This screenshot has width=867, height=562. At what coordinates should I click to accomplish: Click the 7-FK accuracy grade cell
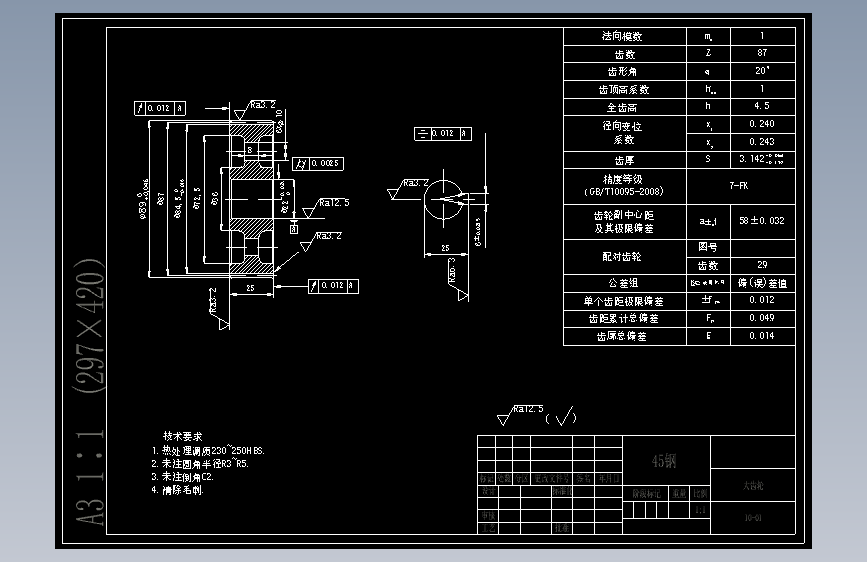point(740,186)
